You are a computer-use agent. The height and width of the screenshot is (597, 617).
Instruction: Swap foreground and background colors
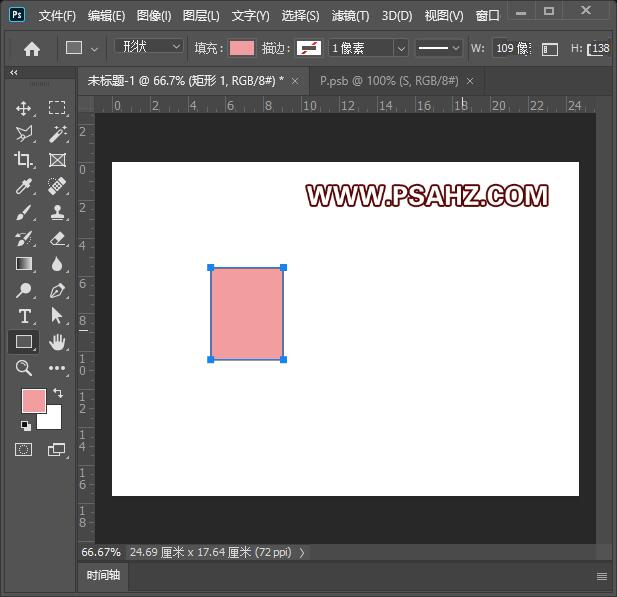tap(58, 392)
